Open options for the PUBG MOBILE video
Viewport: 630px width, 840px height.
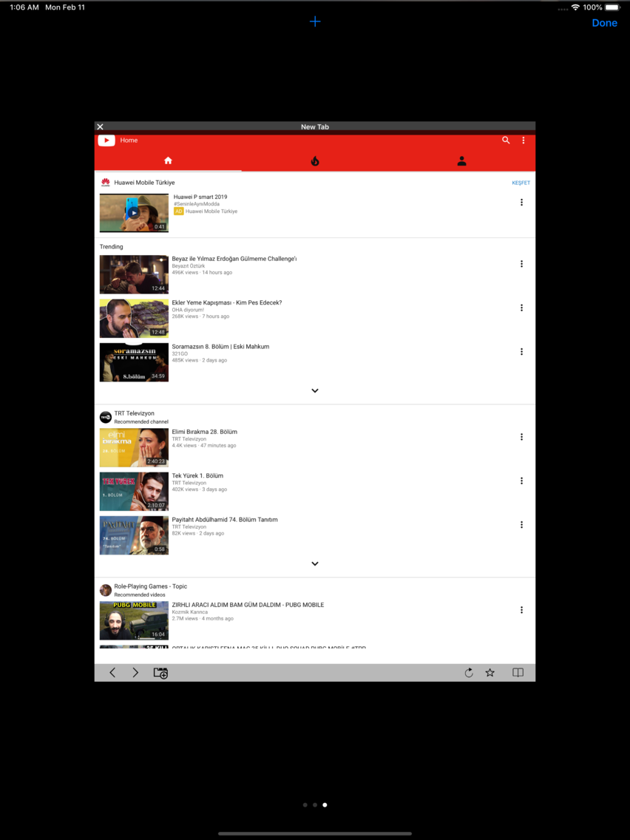(x=521, y=609)
